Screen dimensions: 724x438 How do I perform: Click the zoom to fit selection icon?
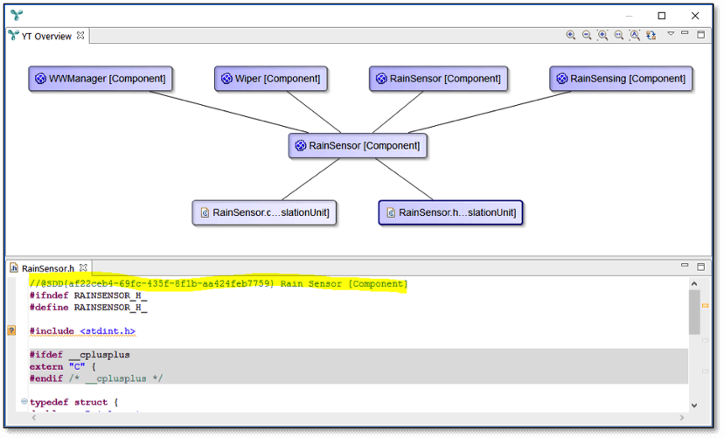click(x=603, y=35)
